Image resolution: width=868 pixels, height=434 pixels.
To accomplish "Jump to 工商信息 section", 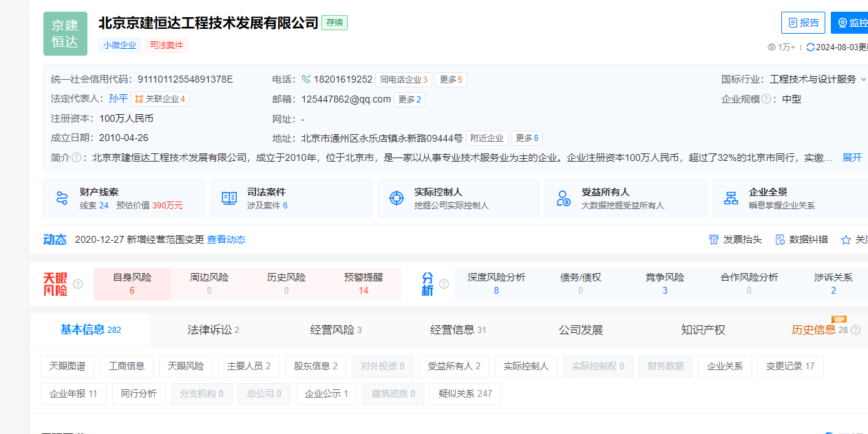I will pos(127,367).
